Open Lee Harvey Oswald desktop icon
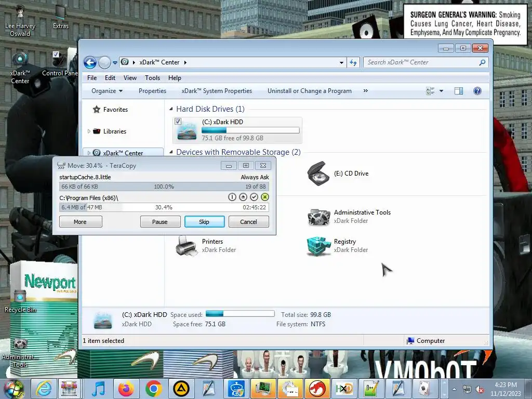The width and height of the screenshot is (532, 399). [20, 21]
